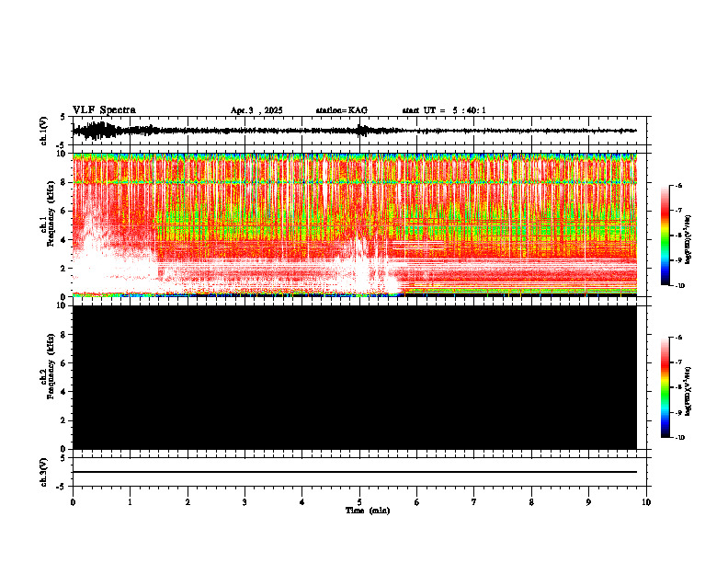Click the date 'Apr. 3 , 2025'

coord(256,110)
